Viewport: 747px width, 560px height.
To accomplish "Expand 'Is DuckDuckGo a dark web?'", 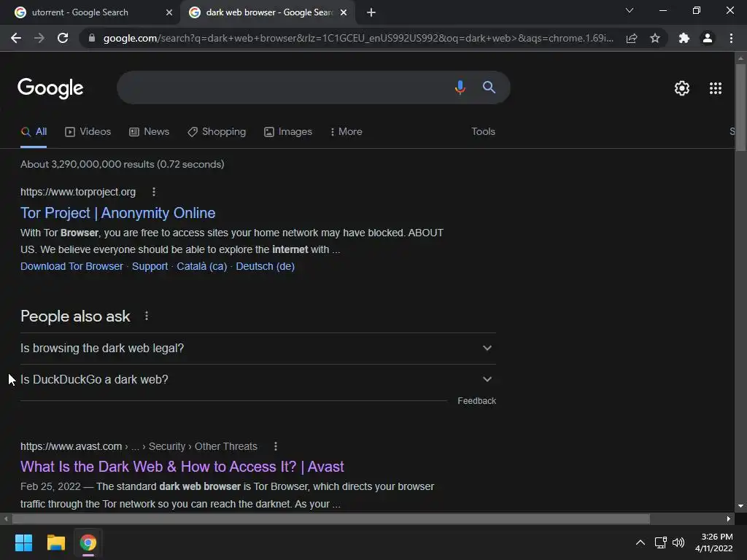I will [258, 379].
